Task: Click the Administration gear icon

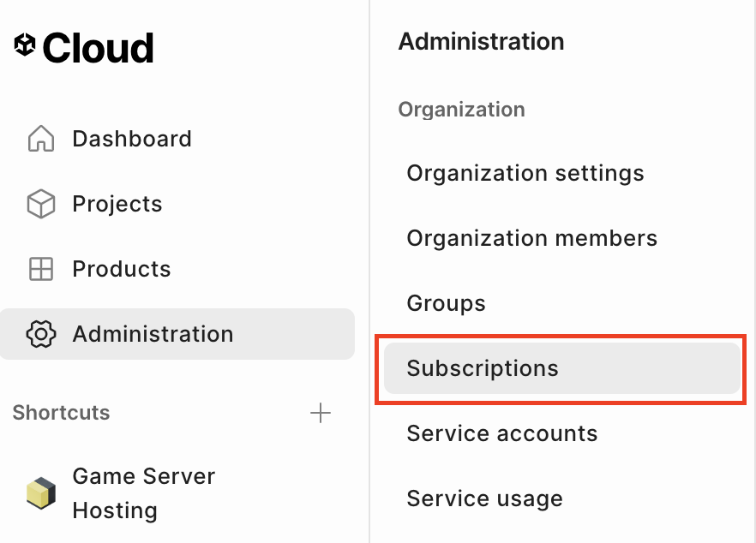Action: pyautogui.click(x=41, y=334)
